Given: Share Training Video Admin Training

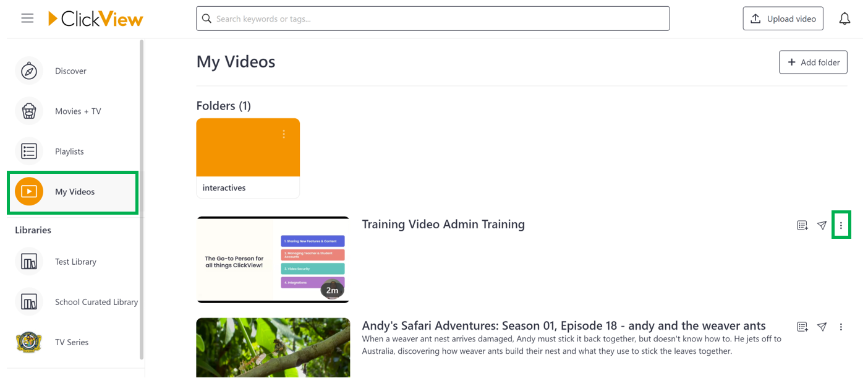Looking at the screenshot, I should tap(822, 225).
